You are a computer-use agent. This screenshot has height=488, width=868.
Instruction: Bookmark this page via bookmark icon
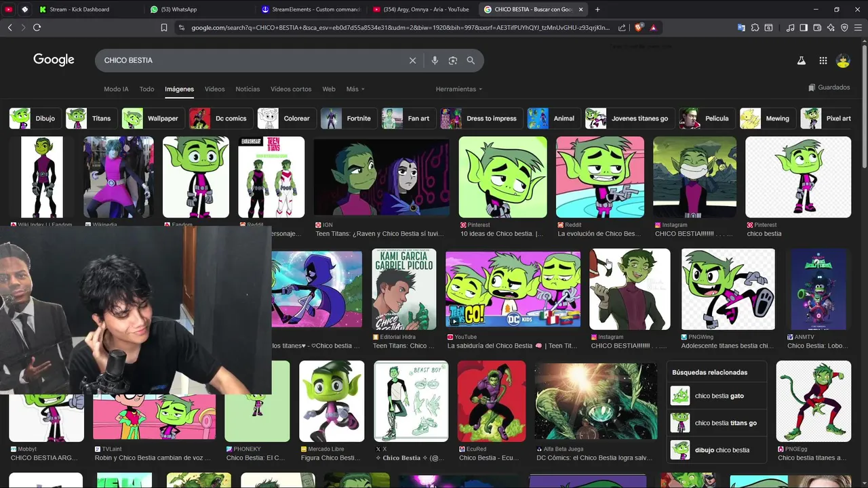click(x=164, y=28)
